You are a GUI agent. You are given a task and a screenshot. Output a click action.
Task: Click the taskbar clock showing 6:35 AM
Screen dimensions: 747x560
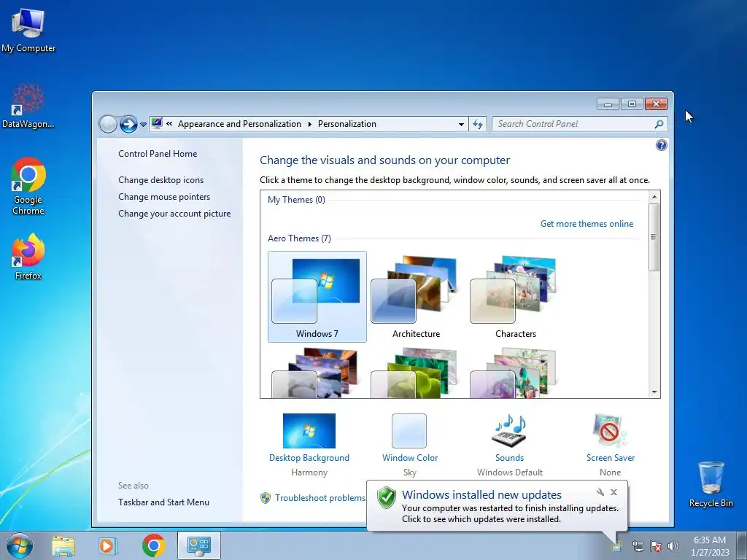pyautogui.click(x=710, y=546)
